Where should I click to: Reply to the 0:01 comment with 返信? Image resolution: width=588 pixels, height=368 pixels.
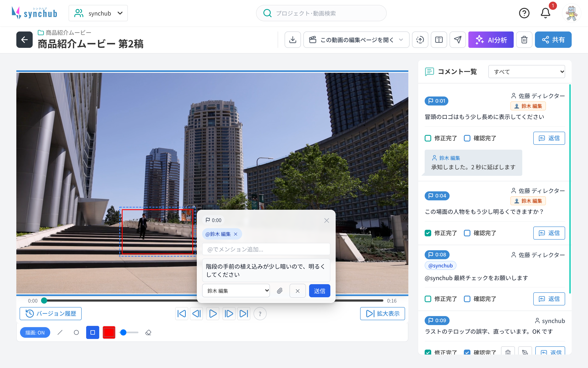pos(549,138)
